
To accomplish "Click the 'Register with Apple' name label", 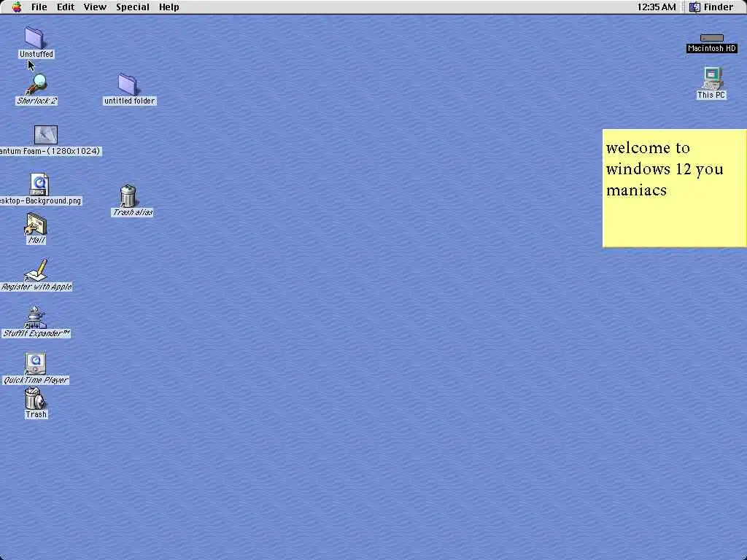I will coord(36,287).
